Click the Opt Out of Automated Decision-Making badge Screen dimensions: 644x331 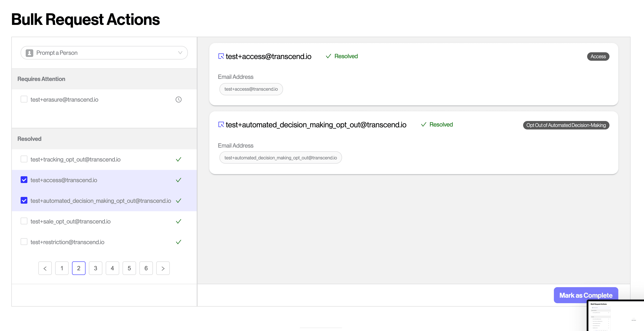point(566,125)
